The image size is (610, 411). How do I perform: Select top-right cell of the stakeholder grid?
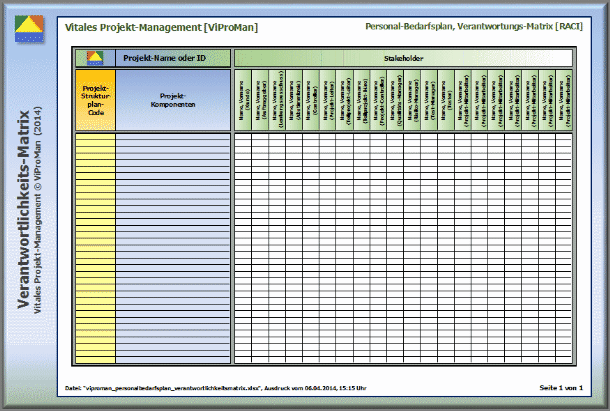[566, 138]
